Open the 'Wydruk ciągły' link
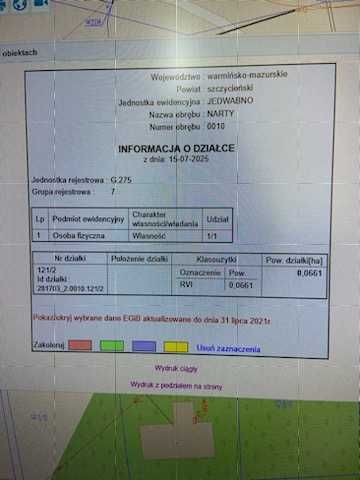Screen dimensions: 360x480 [x=176, y=369]
